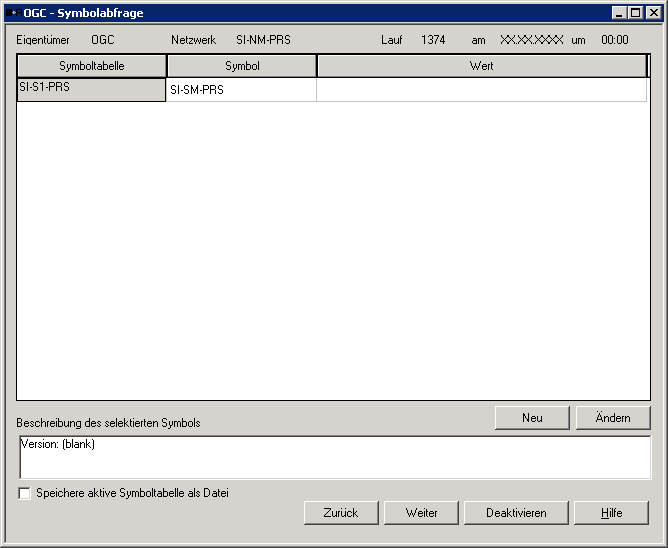Click inside the symbol description text box
Screen dimensions: 668x548
point(334,458)
